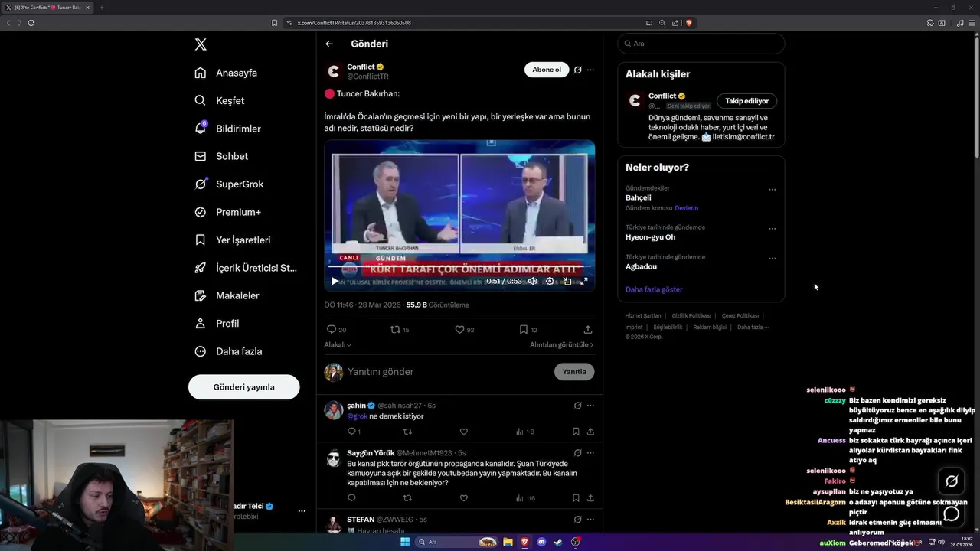980x551 pixels.
Task: Select the X'te Conflict browser tab
Action: [46, 8]
